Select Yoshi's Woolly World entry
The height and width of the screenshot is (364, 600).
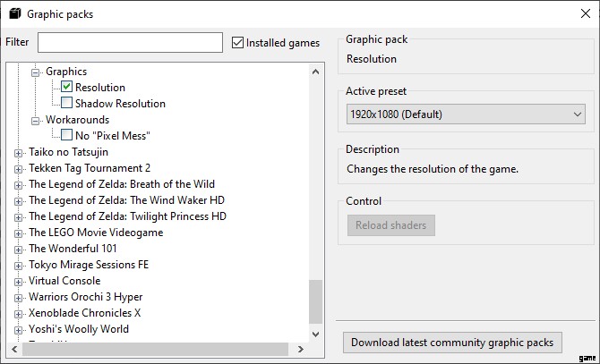pyautogui.click(x=79, y=329)
